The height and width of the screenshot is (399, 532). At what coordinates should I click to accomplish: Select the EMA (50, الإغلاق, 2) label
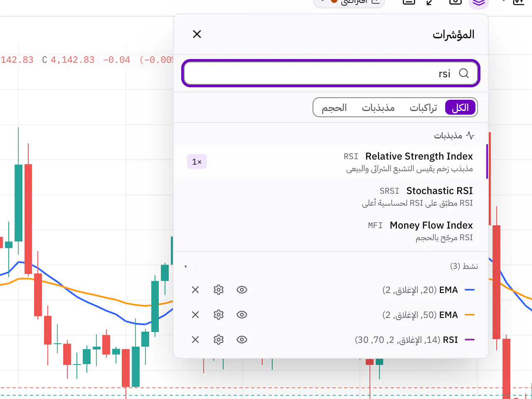tap(420, 315)
